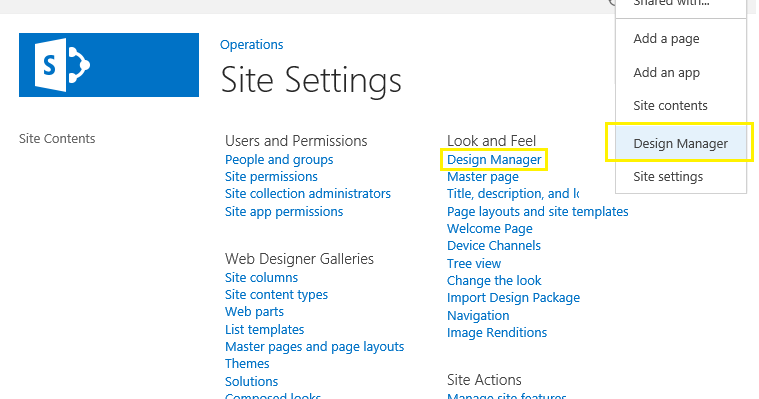Open Site permissions link
759x399 pixels.
[x=271, y=177]
